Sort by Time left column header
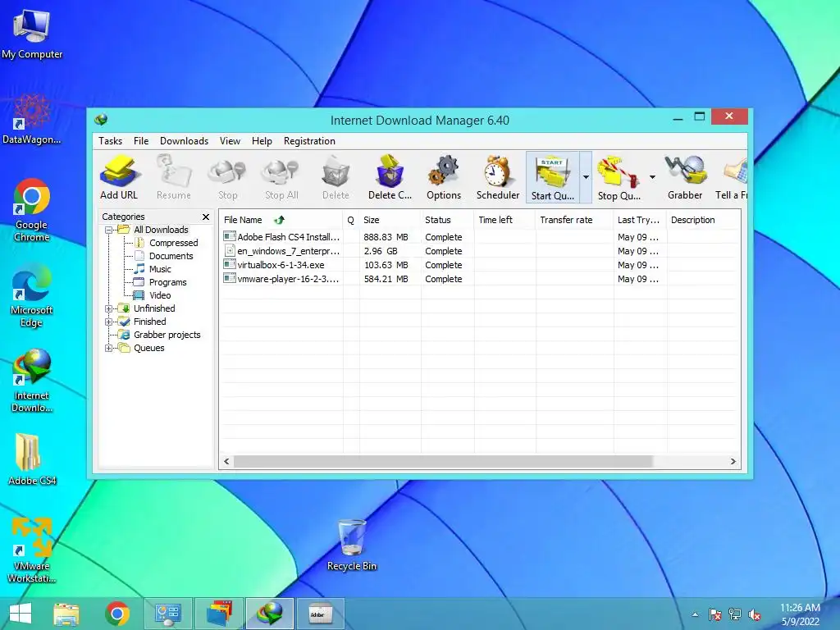This screenshot has width=840, height=630. pos(504,220)
